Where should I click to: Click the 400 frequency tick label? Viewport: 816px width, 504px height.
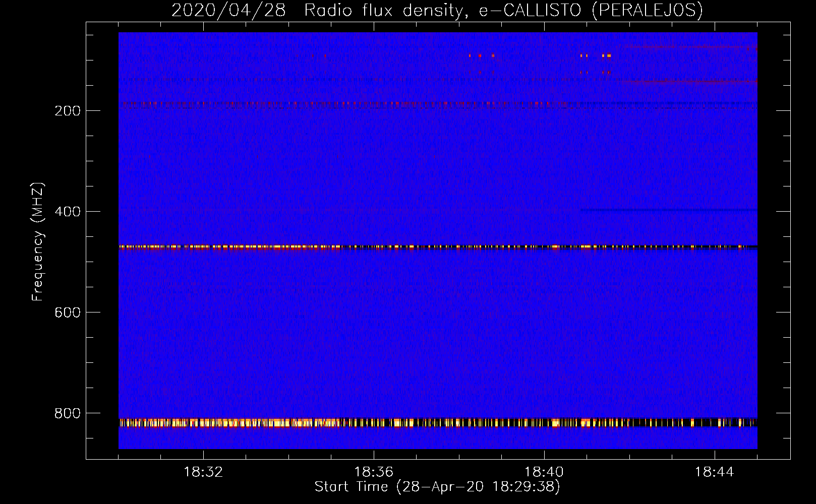tap(68, 211)
